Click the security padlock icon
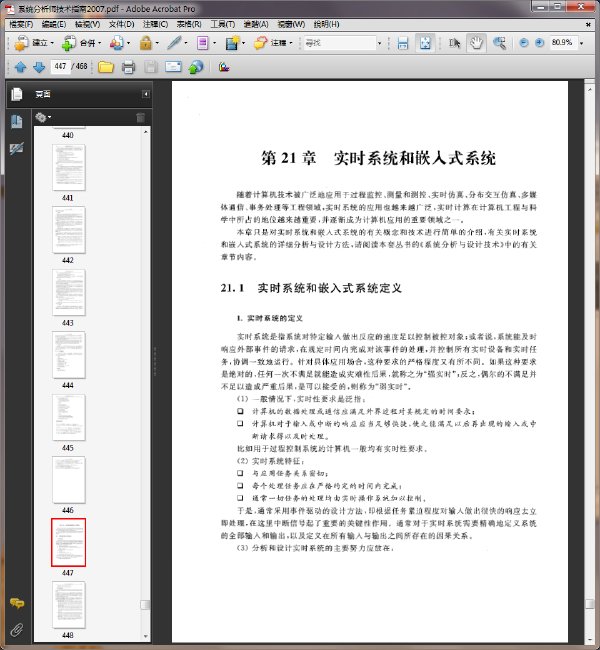Viewport: 600px width, 650px height. pyautogui.click(x=146, y=43)
